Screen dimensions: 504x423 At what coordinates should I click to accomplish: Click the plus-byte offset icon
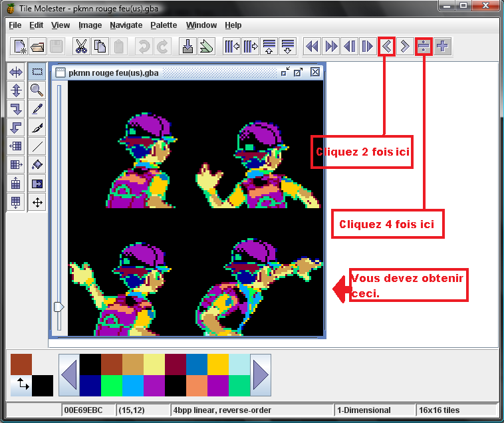pos(442,47)
